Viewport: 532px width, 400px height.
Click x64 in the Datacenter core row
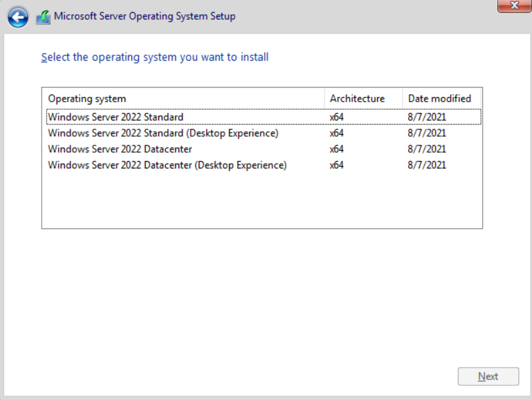pos(337,149)
